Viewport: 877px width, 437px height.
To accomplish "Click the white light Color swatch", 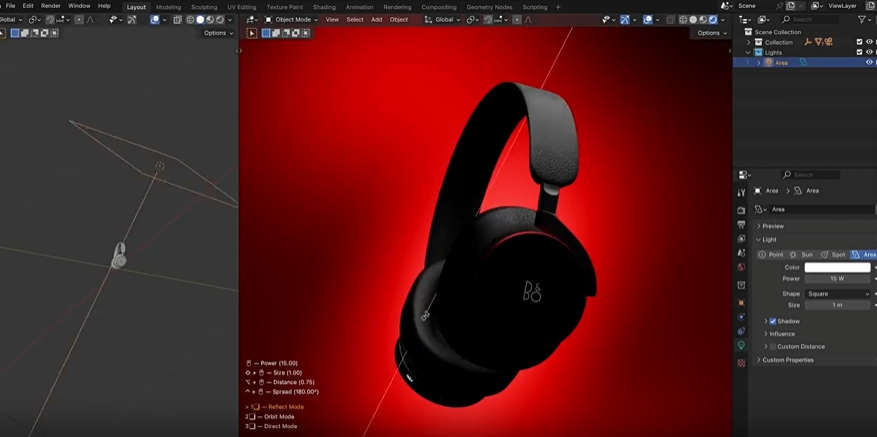I will point(837,267).
